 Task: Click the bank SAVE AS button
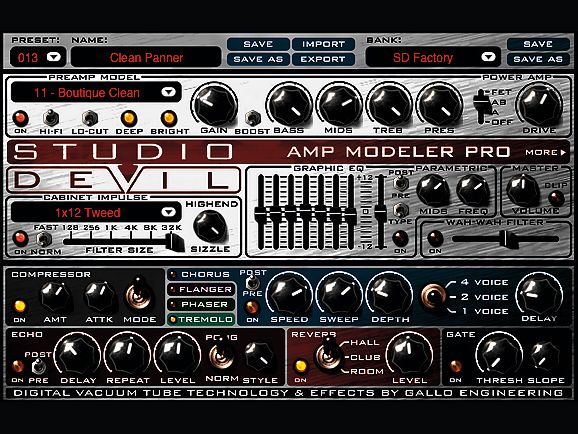[x=538, y=59]
